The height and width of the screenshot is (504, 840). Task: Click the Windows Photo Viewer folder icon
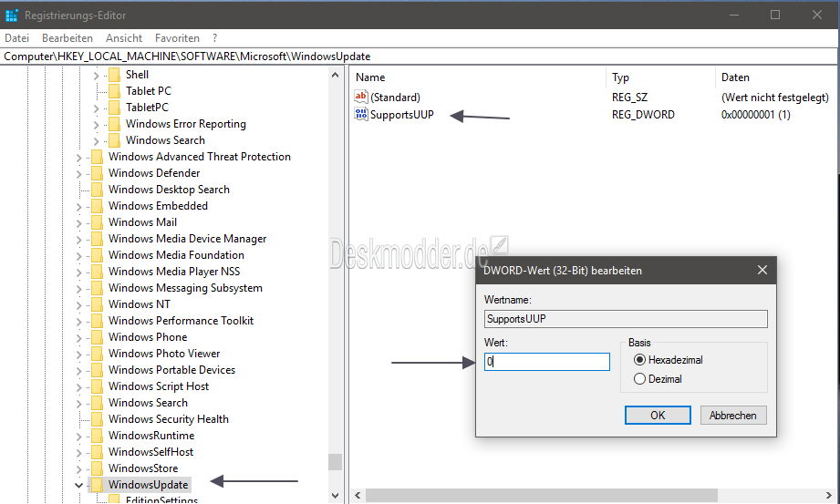coord(97,354)
